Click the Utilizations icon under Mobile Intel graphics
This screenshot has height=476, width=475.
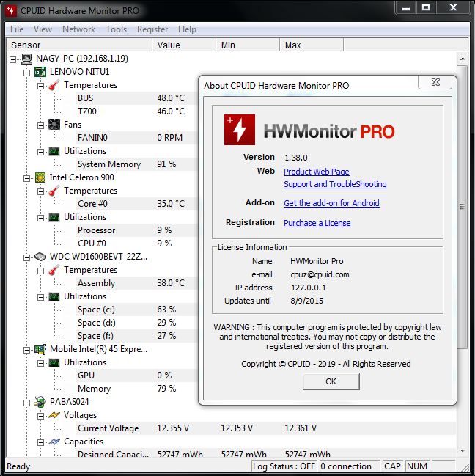54,362
